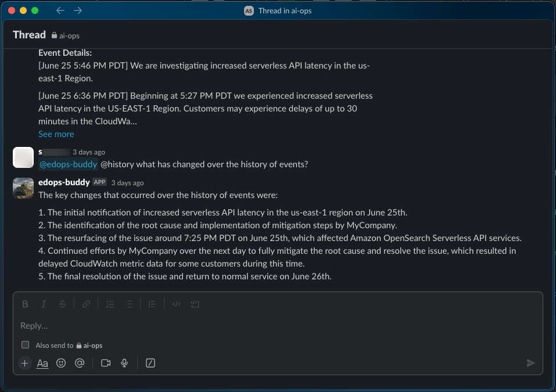Open the slash shortcuts menu
This screenshot has height=392, width=556.
pyautogui.click(x=150, y=364)
